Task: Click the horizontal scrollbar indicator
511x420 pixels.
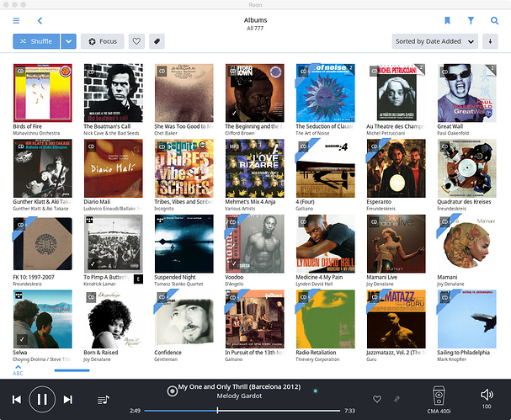Action: 72,370
